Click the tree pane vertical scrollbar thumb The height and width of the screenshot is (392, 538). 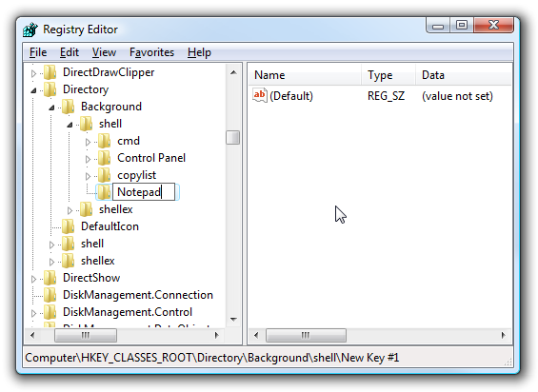click(233, 138)
